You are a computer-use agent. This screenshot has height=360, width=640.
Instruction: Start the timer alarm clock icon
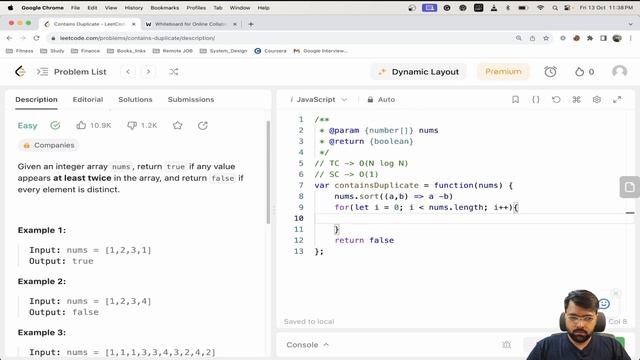(550, 72)
